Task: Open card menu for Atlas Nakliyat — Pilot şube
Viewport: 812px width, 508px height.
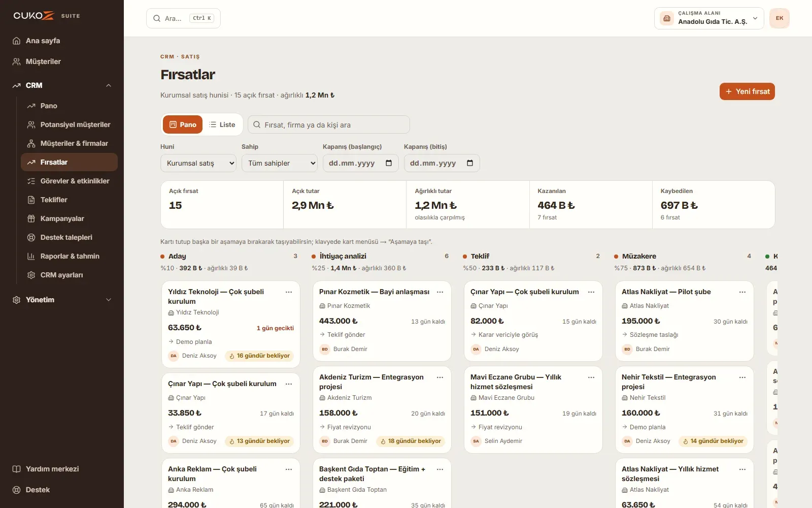Action: 742,292
